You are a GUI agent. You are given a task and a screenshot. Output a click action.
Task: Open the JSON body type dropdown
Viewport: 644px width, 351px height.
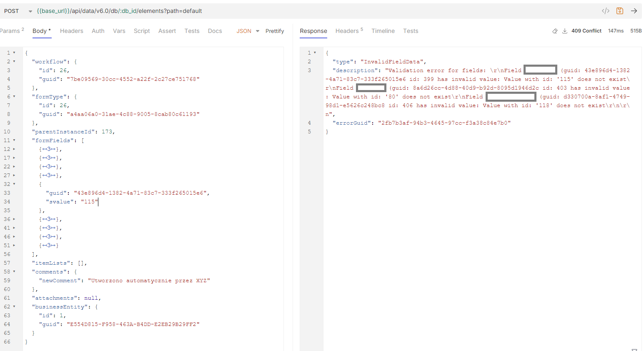(248, 31)
